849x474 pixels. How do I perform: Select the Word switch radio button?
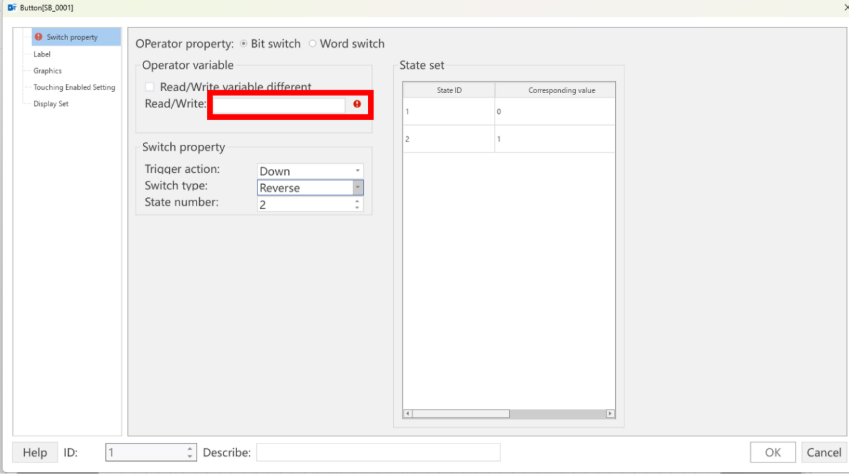click(x=312, y=43)
